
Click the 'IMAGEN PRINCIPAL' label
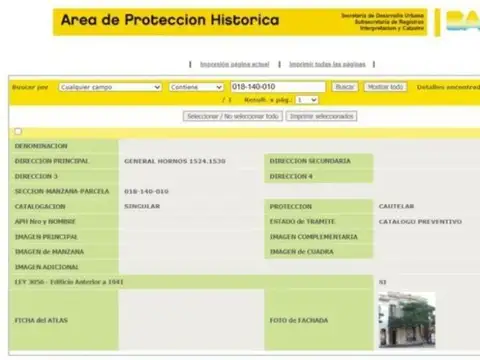coord(46,237)
